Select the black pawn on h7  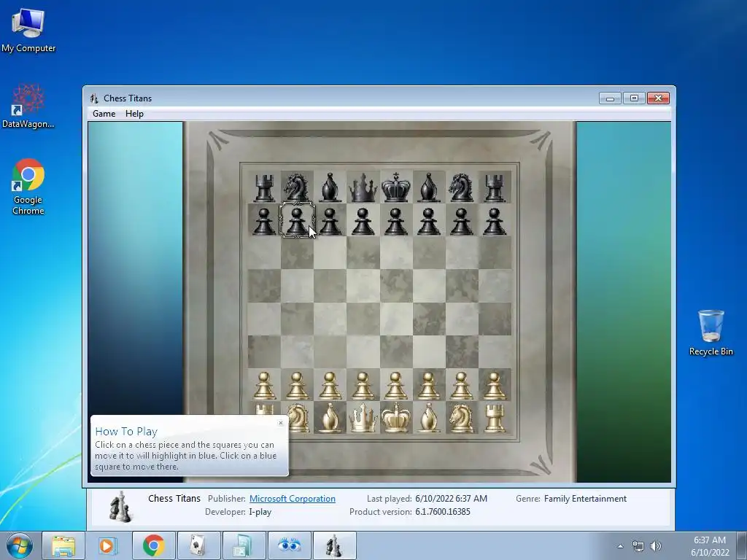tap(494, 221)
